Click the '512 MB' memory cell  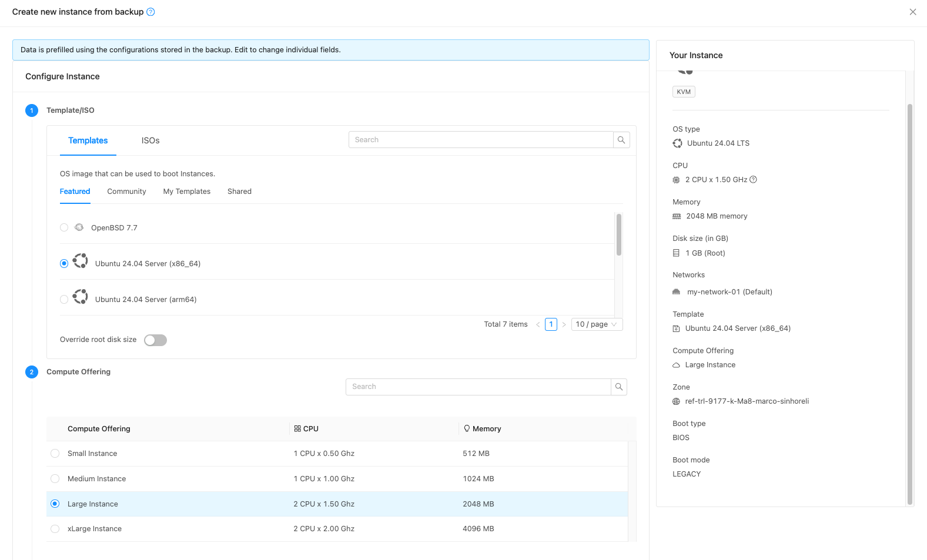(x=476, y=454)
